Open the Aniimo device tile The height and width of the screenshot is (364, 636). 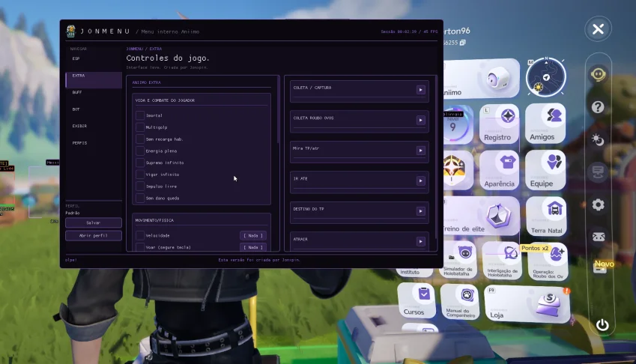[x=482, y=79]
